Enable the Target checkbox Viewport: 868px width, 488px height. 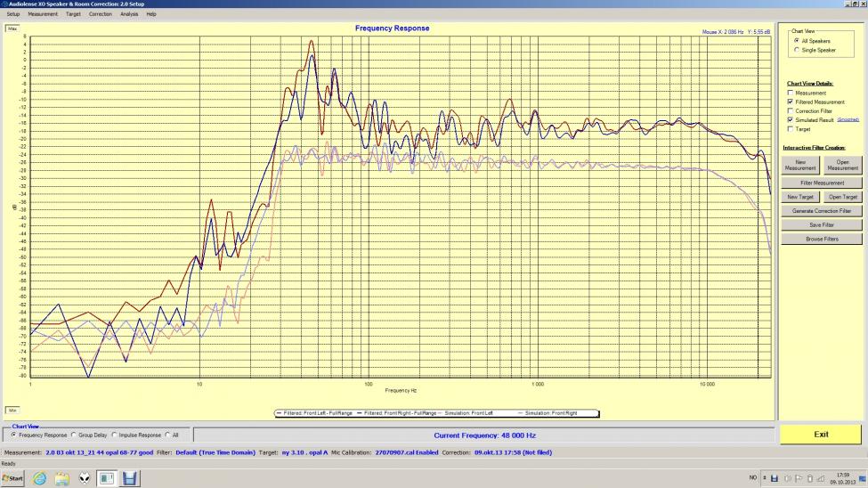pyautogui.click(x=791, y=128)
